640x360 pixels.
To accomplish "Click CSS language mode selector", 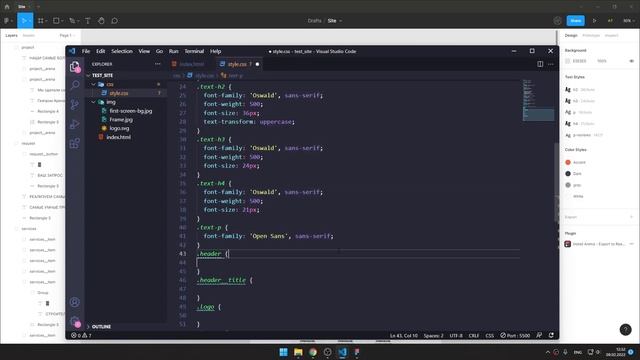I will point(489,336).
